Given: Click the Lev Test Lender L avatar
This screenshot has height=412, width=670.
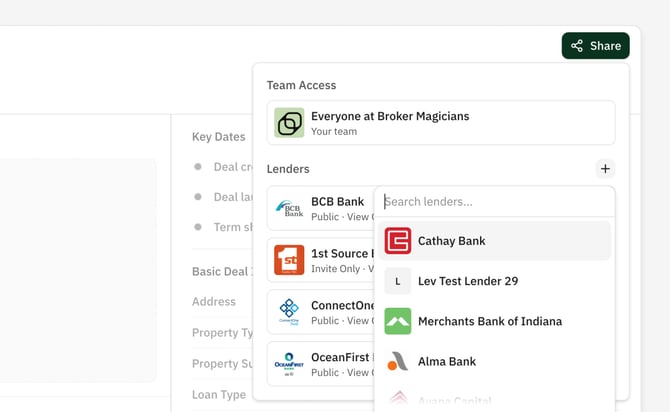Looking at the screenshot, I should 397,281.
